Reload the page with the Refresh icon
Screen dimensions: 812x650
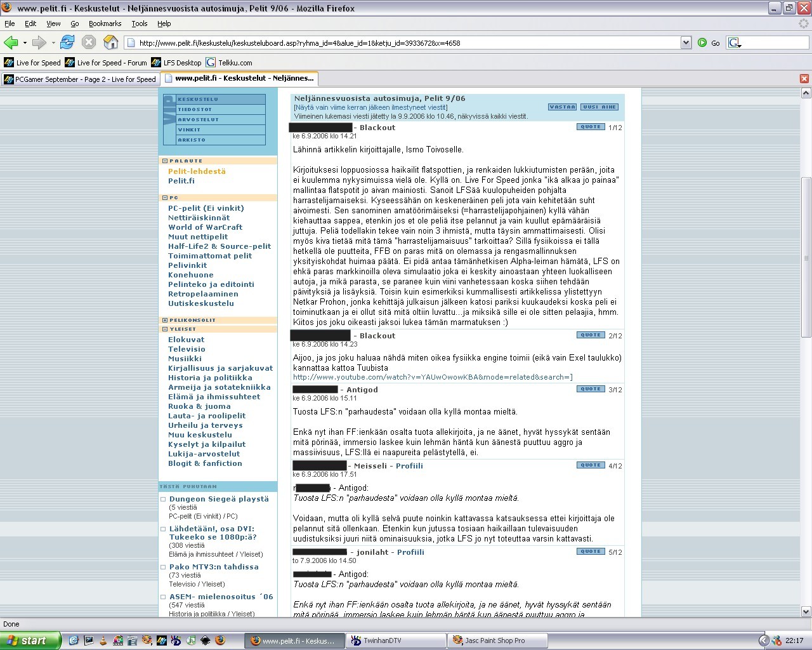67,43
